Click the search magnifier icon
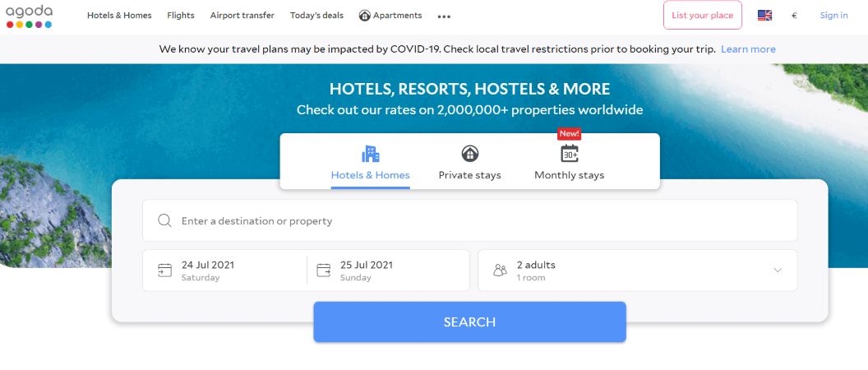This screenshot has width=868, height=370. [x=164, y=220]
